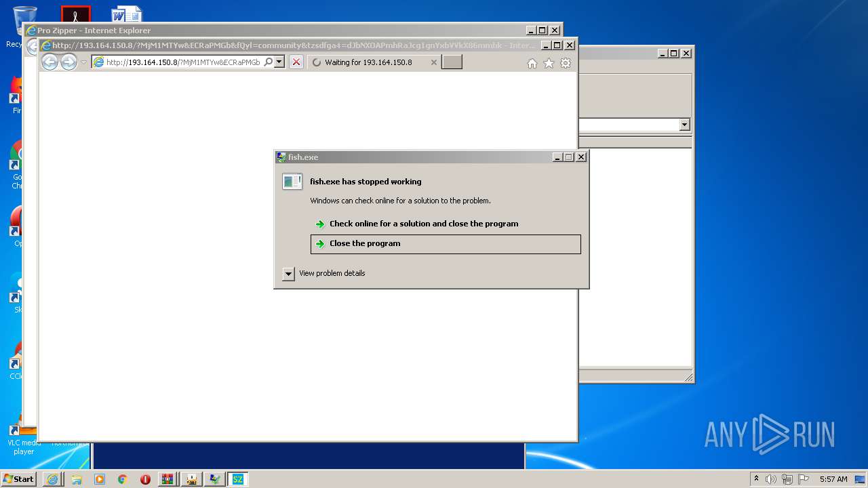The image size is (868, 488).
Task: Launch Chrome from the taskbar
Action: (x=123, y=479)
